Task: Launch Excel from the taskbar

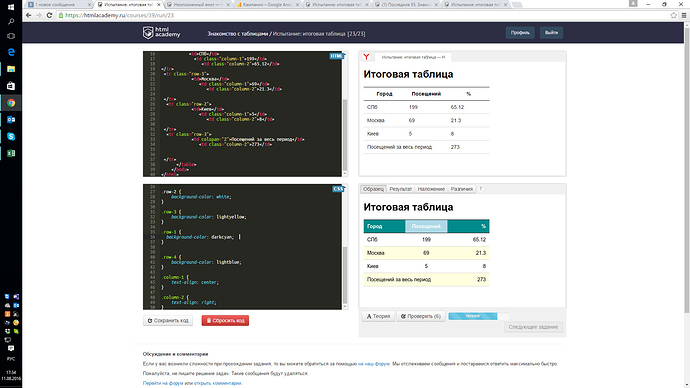Action: [11, 153]
